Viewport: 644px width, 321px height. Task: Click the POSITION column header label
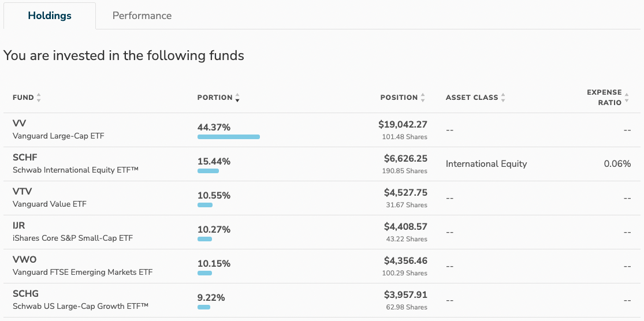pos(399,98)
